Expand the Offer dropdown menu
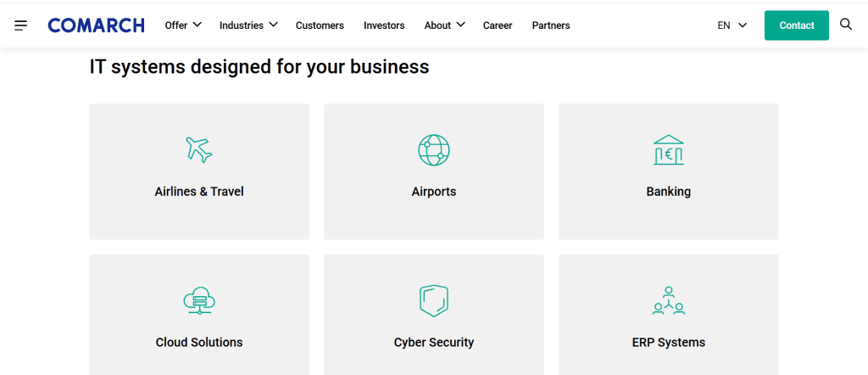The image size is (868, 375). [x=183, y=25]
